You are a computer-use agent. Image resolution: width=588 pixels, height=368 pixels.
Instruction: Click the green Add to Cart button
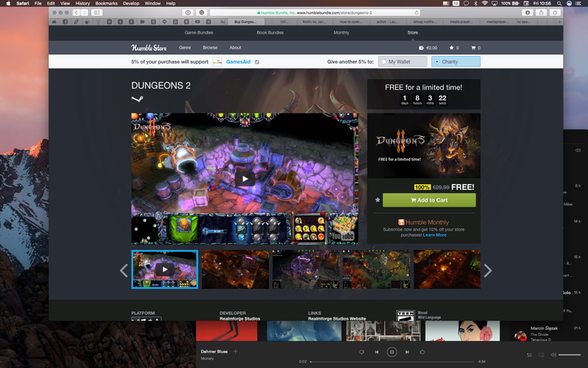point(429,200)
